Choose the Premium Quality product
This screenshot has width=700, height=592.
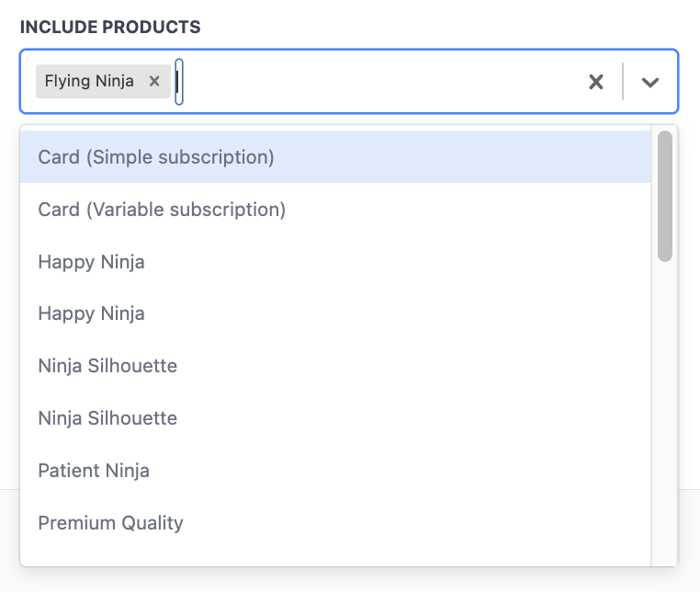110,523
